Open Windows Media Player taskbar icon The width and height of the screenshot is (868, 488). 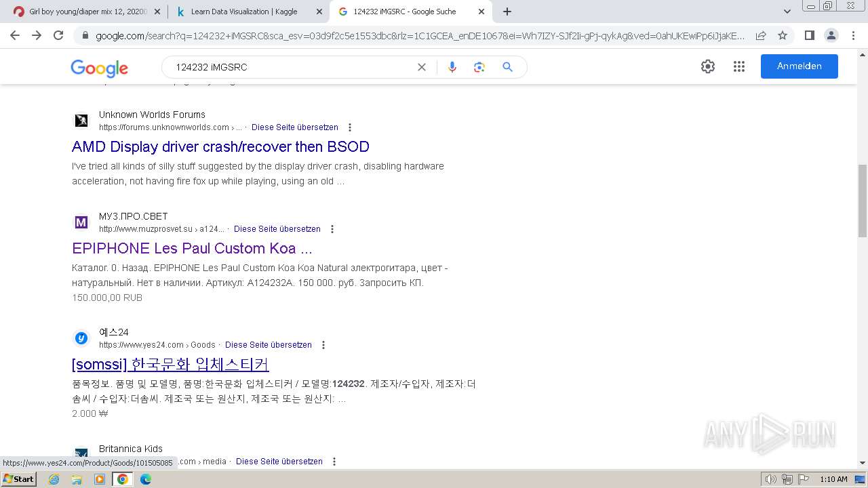(x=100, y=479)
